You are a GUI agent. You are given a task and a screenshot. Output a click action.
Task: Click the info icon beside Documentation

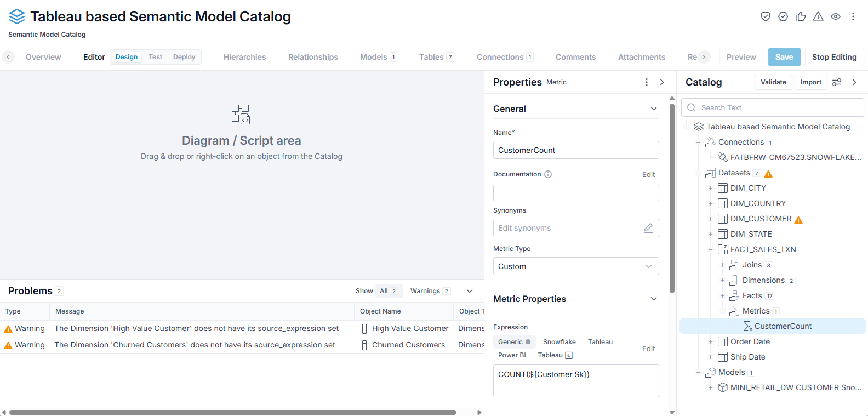tap(548, 174)
